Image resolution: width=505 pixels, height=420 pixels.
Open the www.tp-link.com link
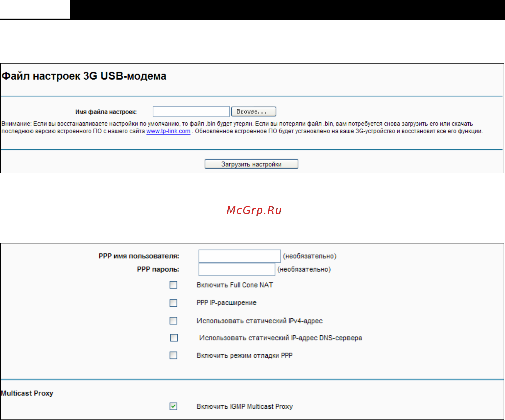pos(168,131)
